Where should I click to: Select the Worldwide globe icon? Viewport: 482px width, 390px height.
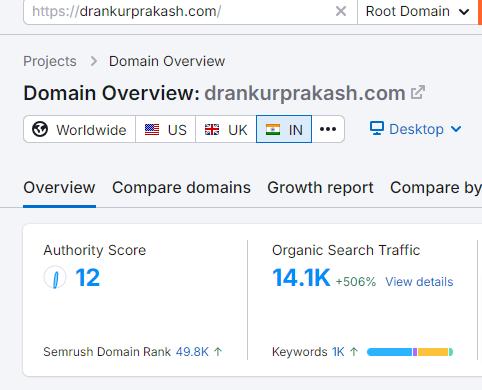pyautogui.click(x=40, y=129)
